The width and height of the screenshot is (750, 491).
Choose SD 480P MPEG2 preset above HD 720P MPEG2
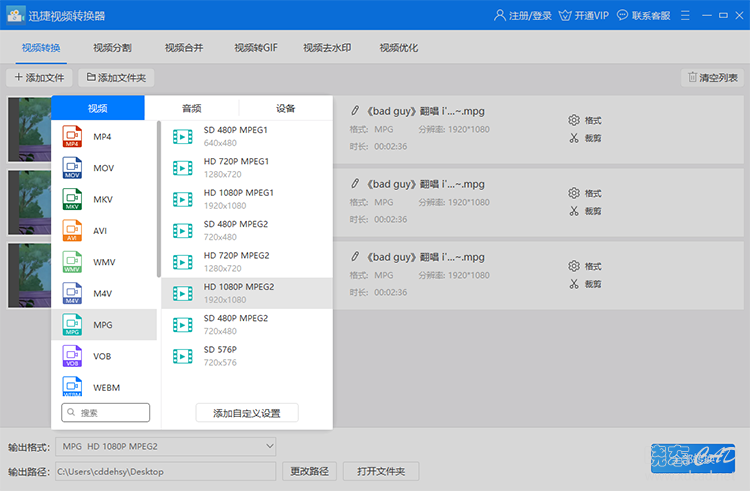(247, 230)
